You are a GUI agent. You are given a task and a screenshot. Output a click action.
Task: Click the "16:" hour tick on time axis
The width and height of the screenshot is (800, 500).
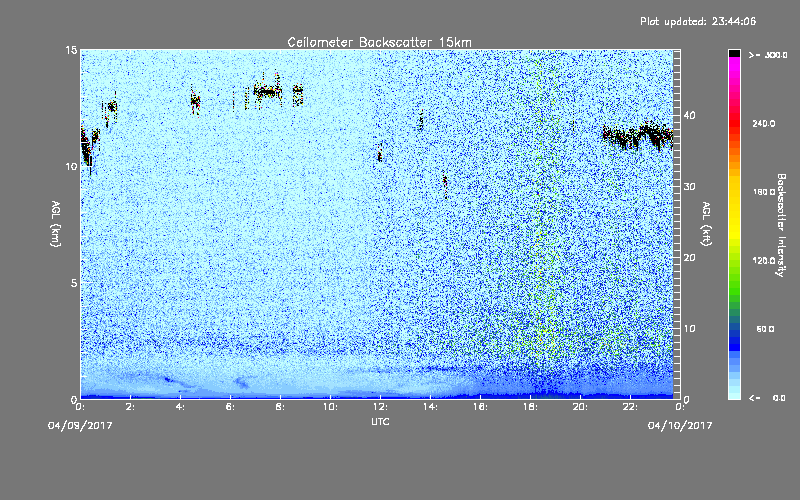[x=480, y=407]
